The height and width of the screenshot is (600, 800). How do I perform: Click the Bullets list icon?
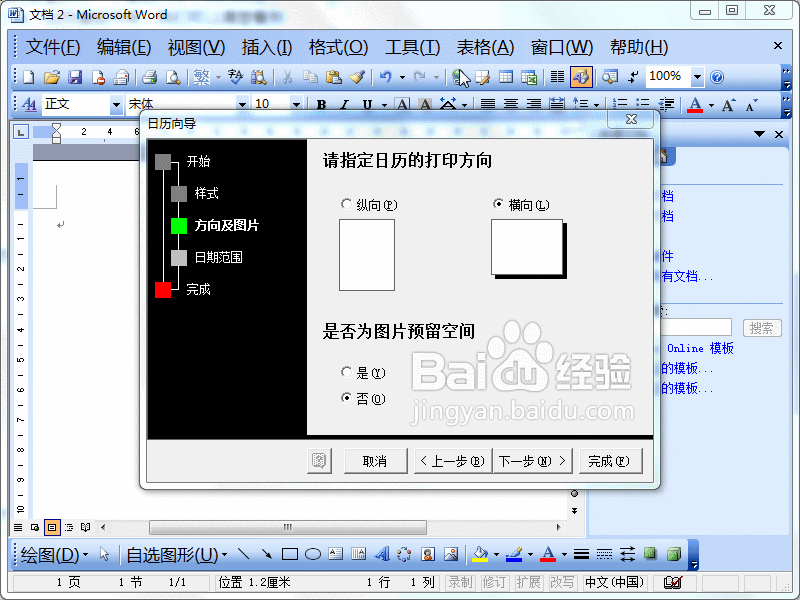[x=643, y=104]
